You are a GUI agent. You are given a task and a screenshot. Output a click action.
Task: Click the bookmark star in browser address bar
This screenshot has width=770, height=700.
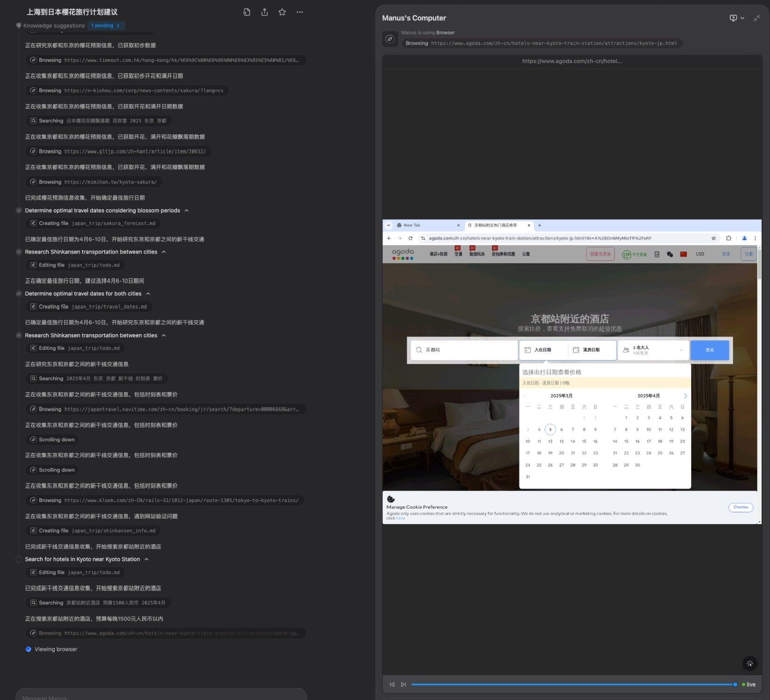(x=713, y=238)
